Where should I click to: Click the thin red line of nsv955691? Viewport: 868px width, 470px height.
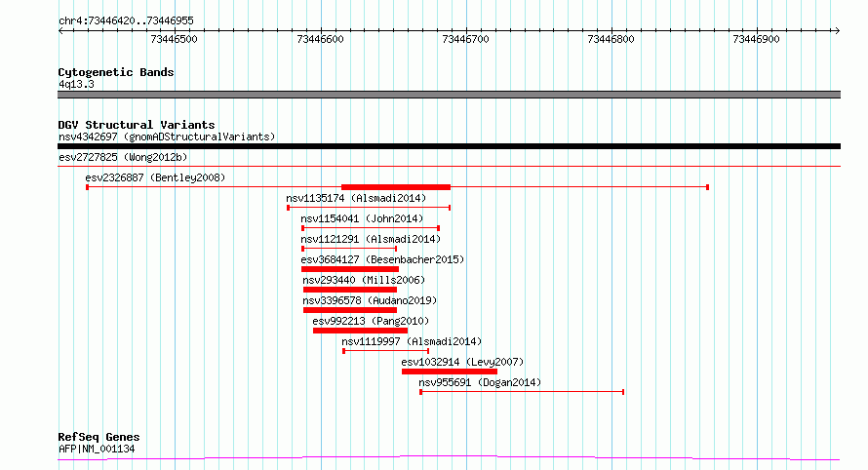pos(522,392)
